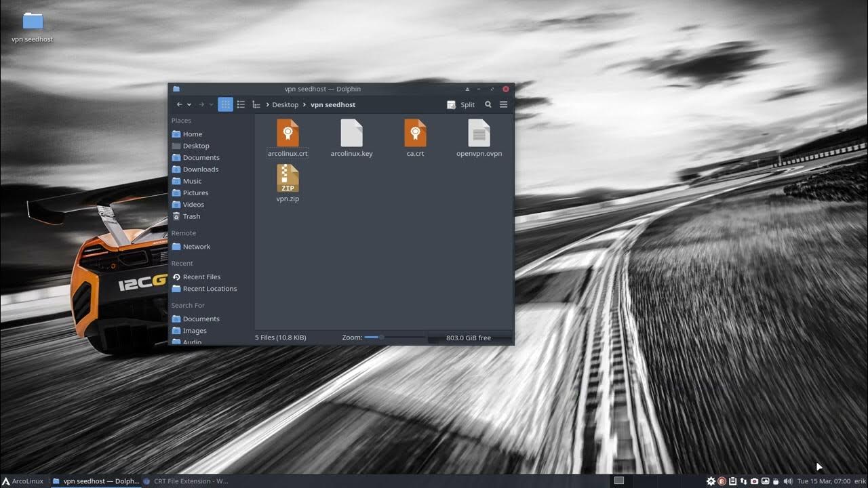Click vpn seedhost in the breadcrumb path

point(333,104)
